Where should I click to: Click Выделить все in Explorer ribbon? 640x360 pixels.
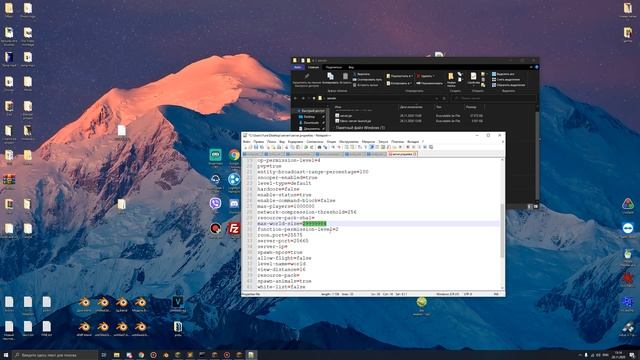(503, 74)
